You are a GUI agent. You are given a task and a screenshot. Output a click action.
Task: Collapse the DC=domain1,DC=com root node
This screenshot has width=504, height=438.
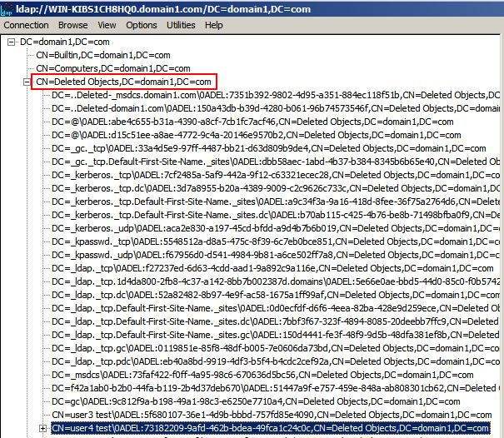point(12,42)
